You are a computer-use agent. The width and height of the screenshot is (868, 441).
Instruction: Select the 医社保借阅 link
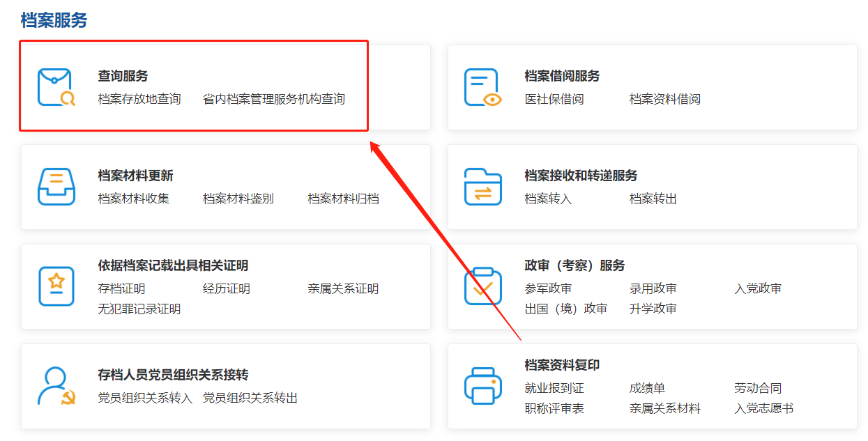[x=554, y=99]
